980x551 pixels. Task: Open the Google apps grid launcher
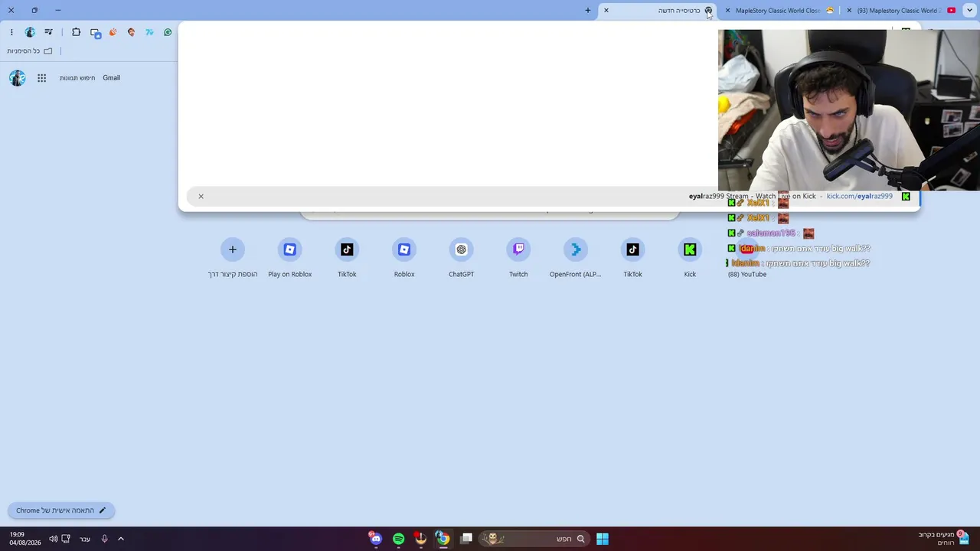click(x=42, y=77)
